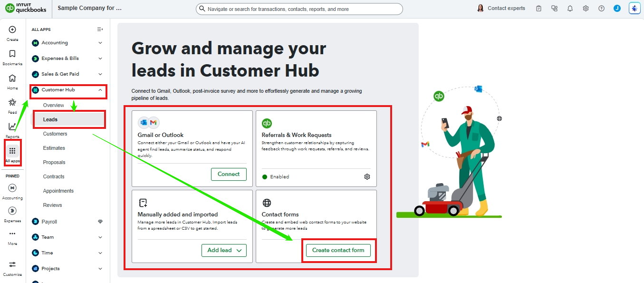
Task: Open pinned Expenses icon
Action: (12, 211)
